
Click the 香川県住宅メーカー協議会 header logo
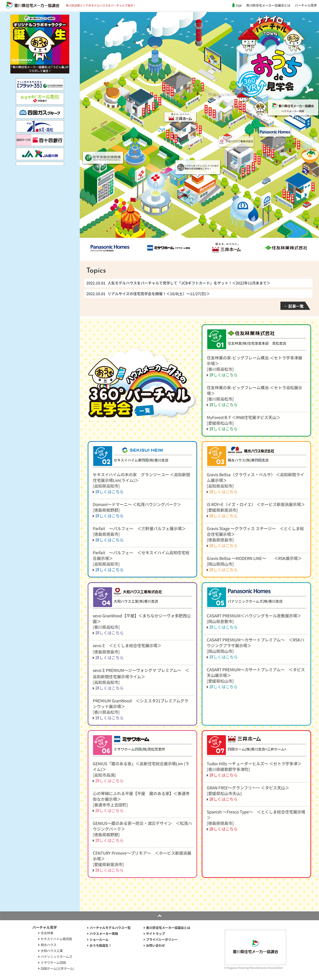[33, 5]
